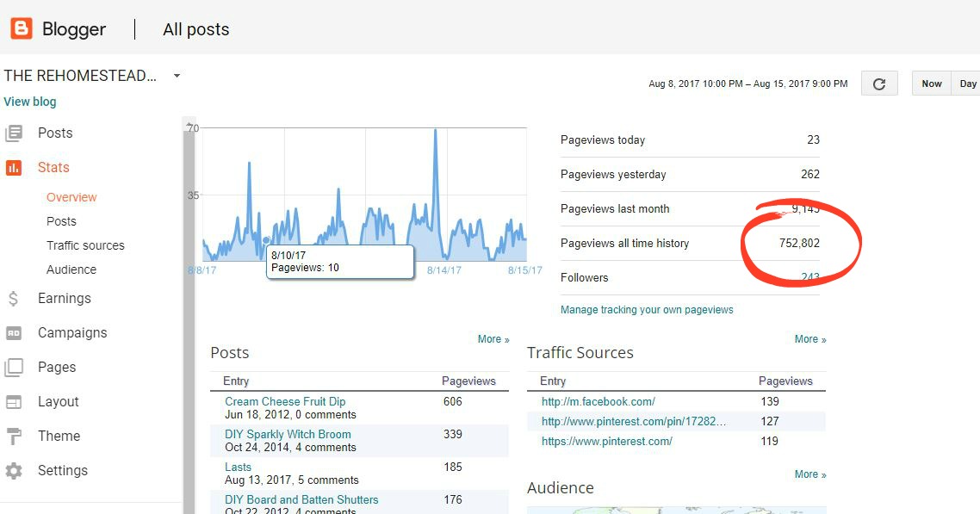Click the 8/10/17 data point on chart
Viewport: 980px width, 514px height.
pos(266,240)
